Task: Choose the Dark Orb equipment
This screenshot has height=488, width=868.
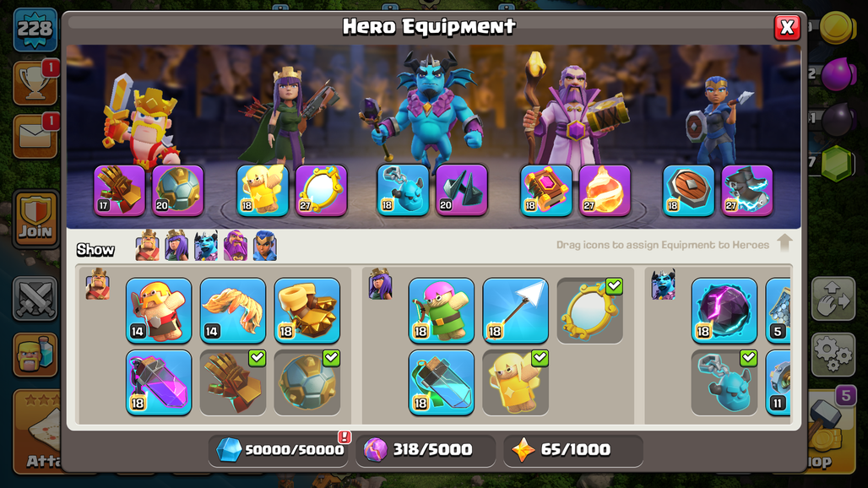Action: tap(724, 311)
